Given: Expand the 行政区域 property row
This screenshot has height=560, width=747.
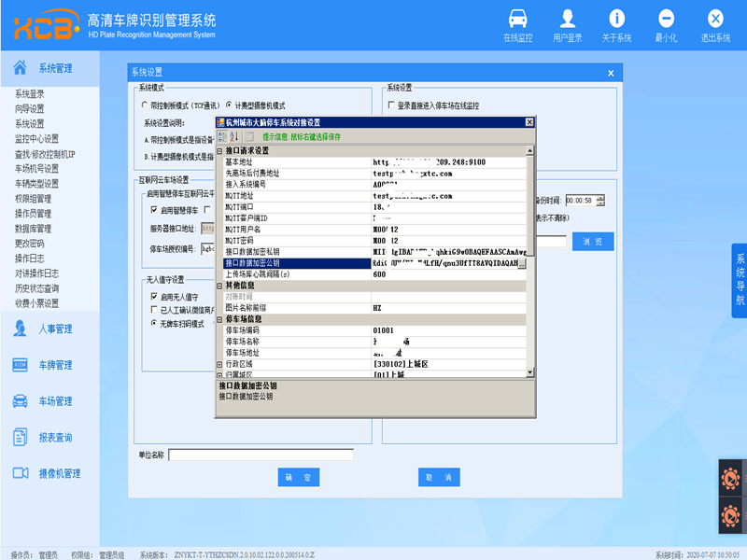Looking at the screenshot, I should coord(220,363).
